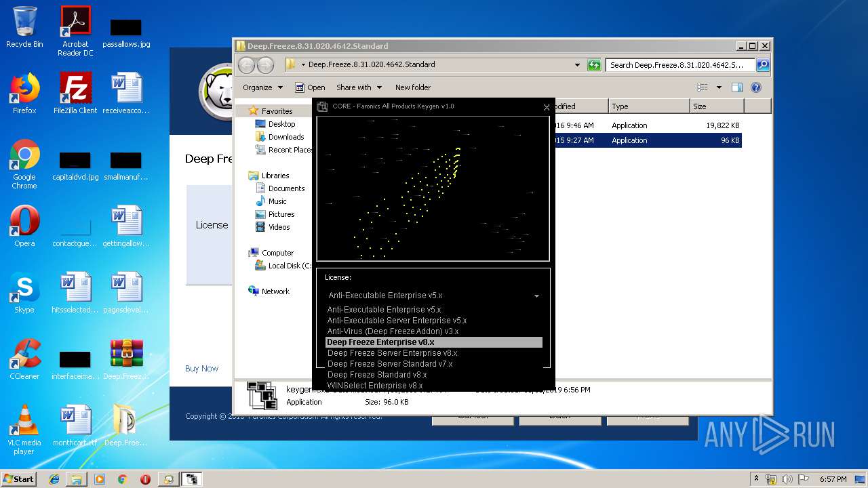Open the Deep.Free folder icon on desktop

point(126,426)
